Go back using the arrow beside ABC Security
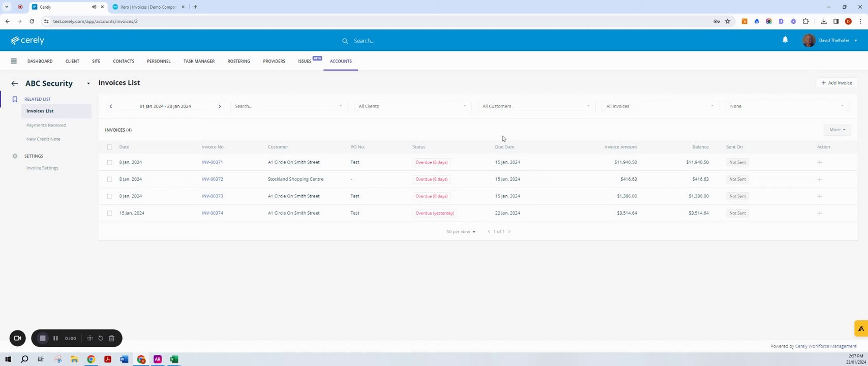This screenshot has width=868, height=366. [x=15, y=83]
